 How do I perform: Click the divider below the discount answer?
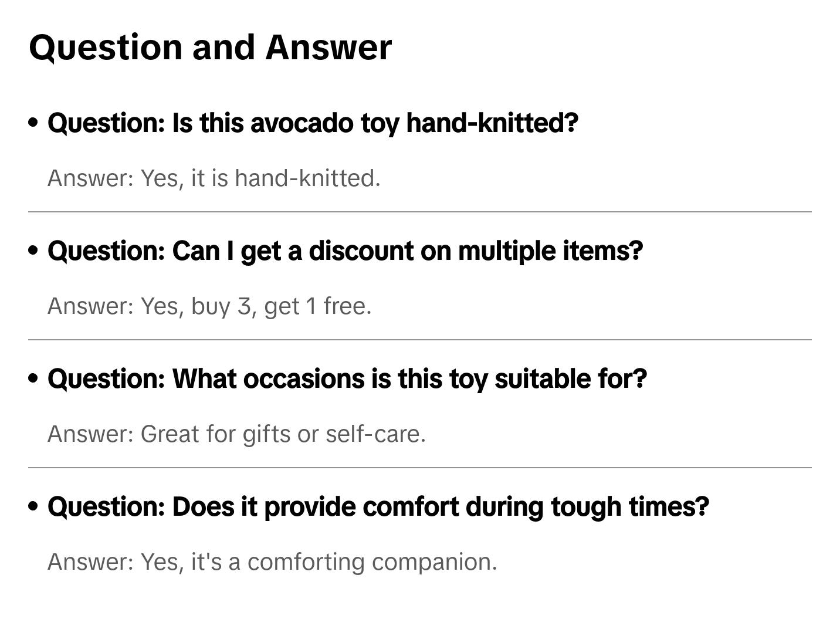click(x=419, y=340)
